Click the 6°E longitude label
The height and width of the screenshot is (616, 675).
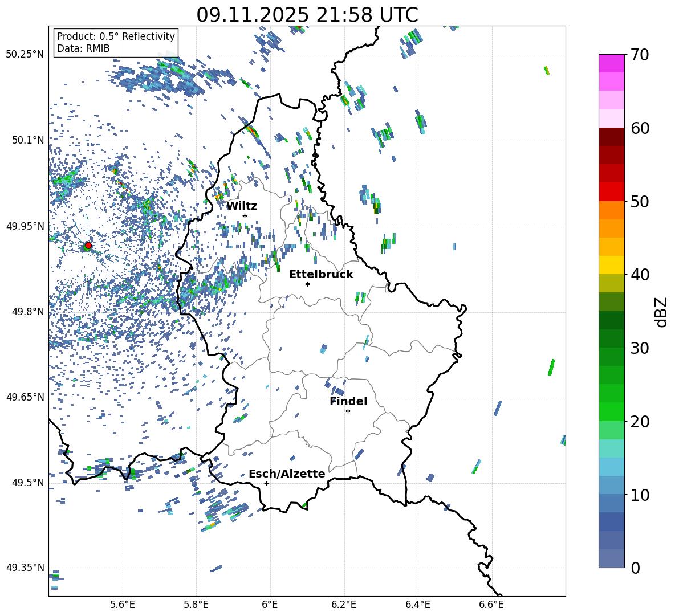point(270,605)
